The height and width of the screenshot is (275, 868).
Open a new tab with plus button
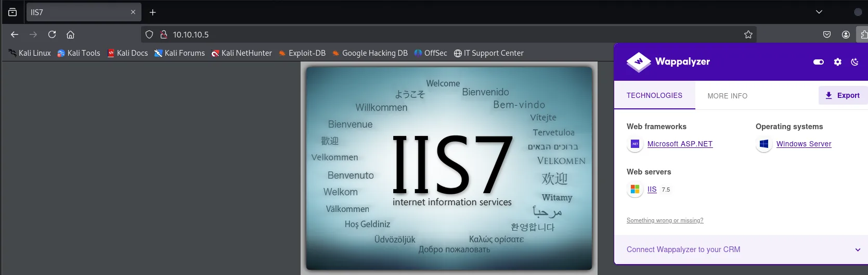(153, 12)
